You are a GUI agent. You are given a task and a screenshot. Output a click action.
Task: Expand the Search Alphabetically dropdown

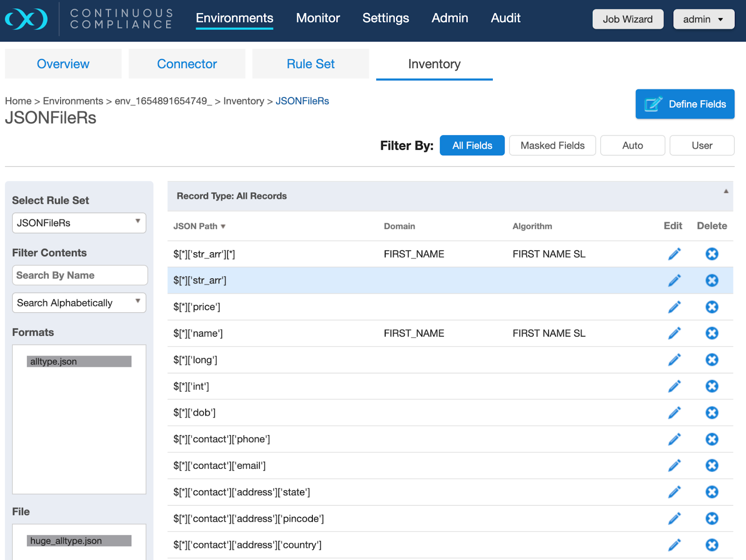coord(79,303)
